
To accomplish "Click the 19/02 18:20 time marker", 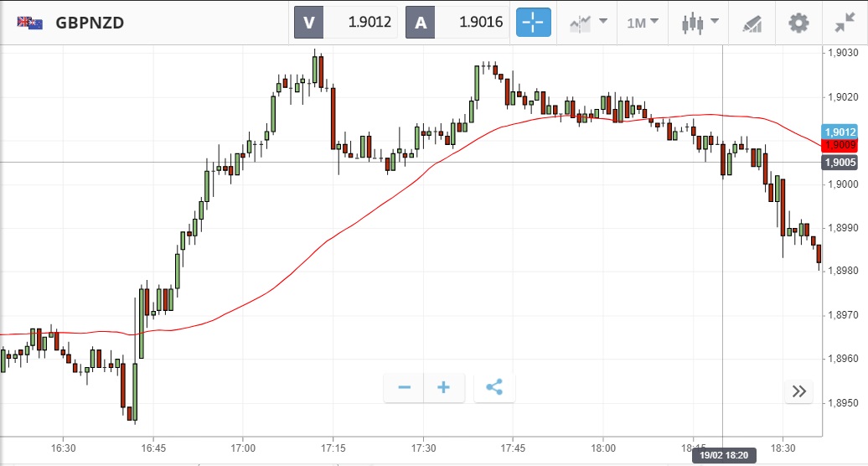I will (x=724, y=456).
